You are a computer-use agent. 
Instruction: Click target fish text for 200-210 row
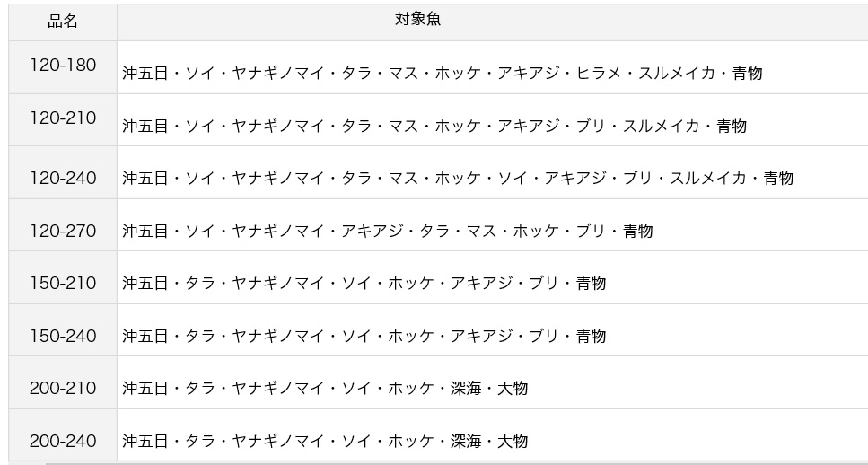(x=325, y=388)
